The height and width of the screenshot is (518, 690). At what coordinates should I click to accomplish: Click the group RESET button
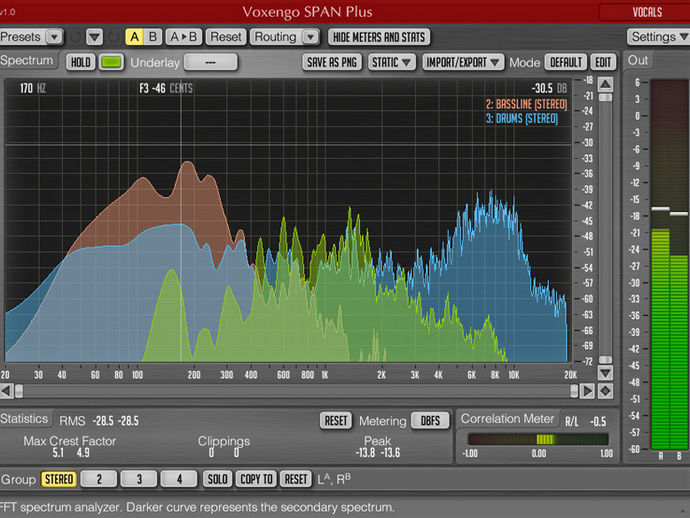[296, 479]
